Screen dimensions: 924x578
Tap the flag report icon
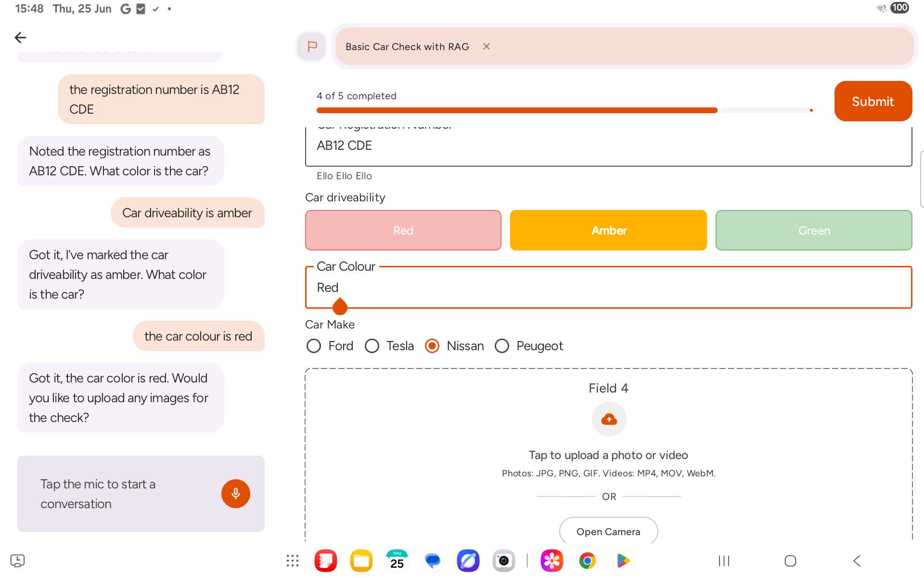312,46
